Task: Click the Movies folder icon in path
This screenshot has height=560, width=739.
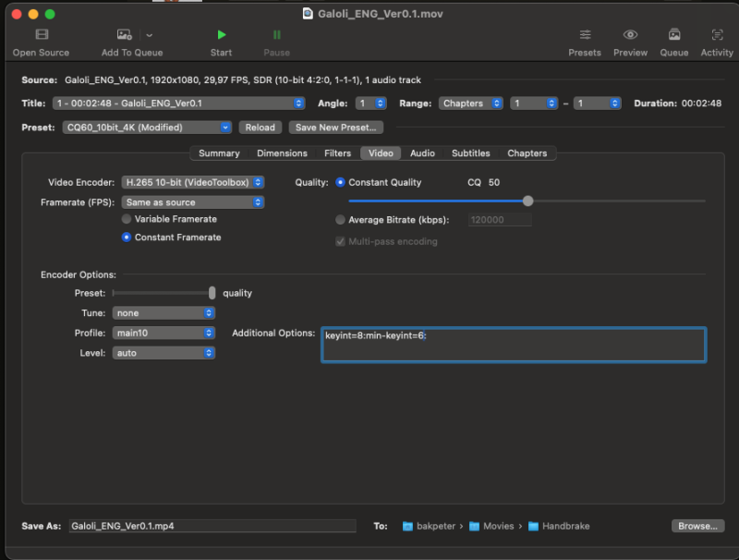Action: (x=474, y=526)
